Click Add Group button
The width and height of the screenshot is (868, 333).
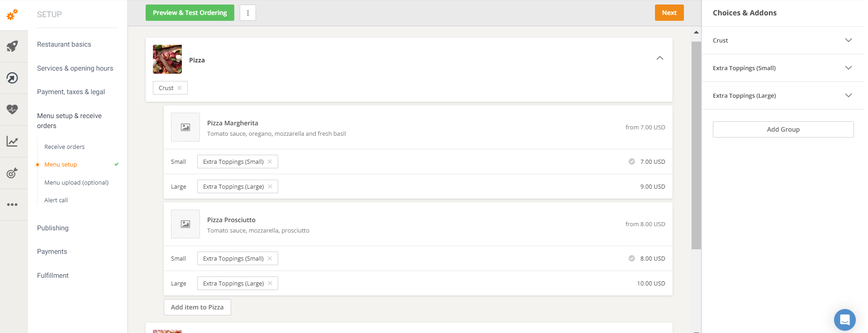783,129
